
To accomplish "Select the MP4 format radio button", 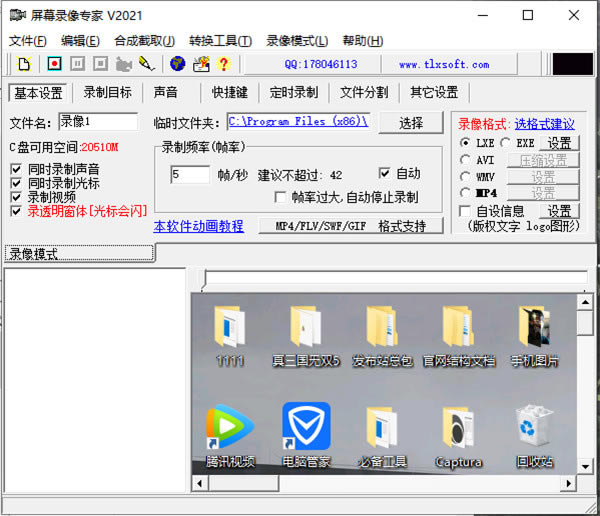I will pyautogui.click(x=465, y=193).
